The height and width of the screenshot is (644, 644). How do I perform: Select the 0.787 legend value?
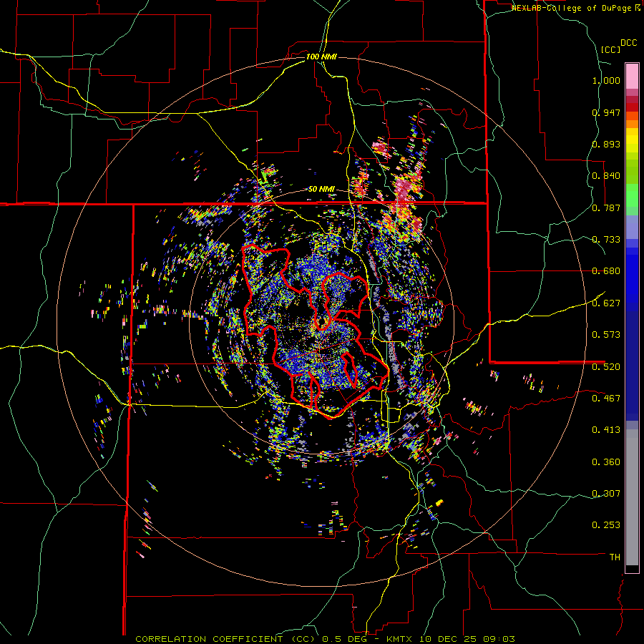tap(606, 208)
